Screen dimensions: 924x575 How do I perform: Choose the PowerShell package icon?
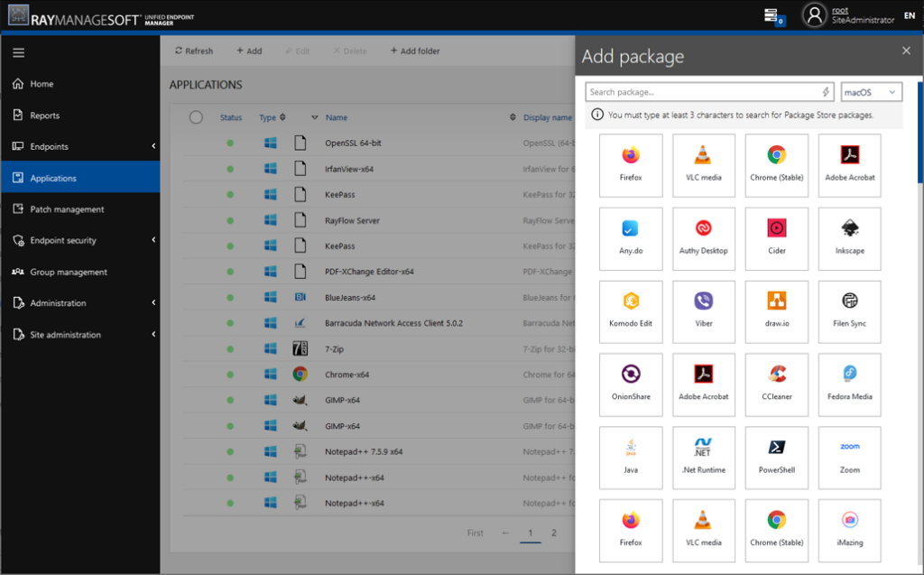(777, 447)
